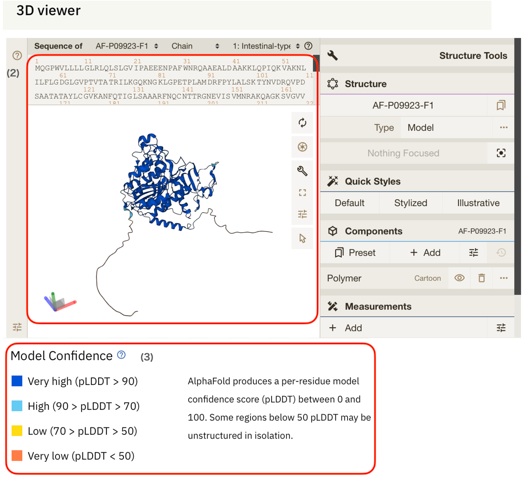
Task: Toggle the wrench controls panel icon in viewer
Action: 302,171
